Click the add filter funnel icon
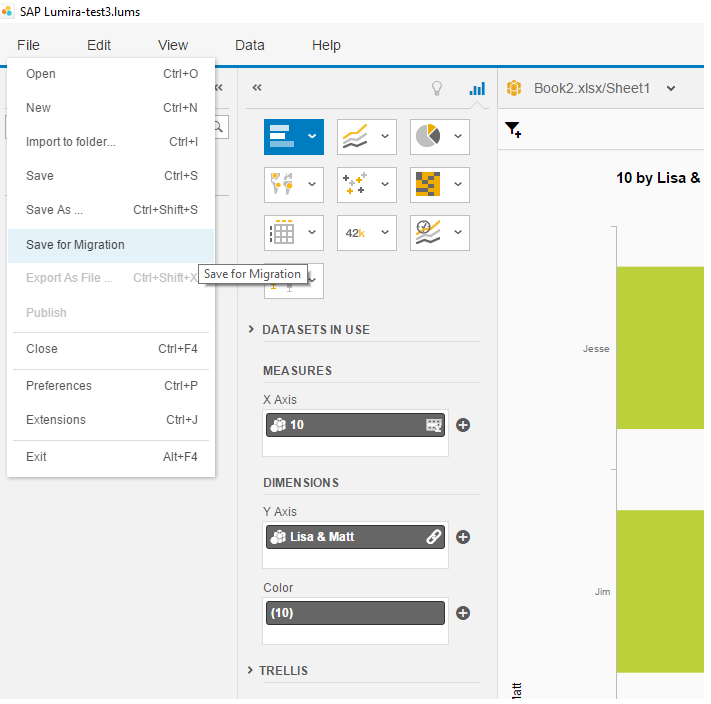Image resolution: width=711 pixels, height=704 pixels. 513,130
